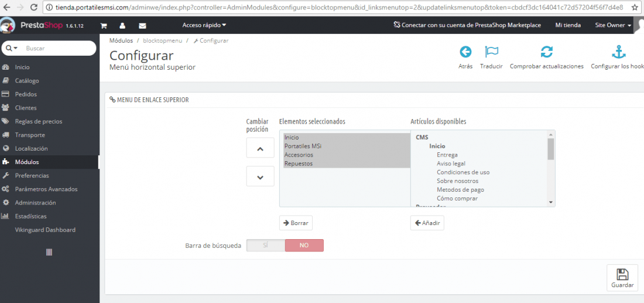Bookmark the page with the star icon
The height and width of the screenshot is (303, 644).
(635, 8)
